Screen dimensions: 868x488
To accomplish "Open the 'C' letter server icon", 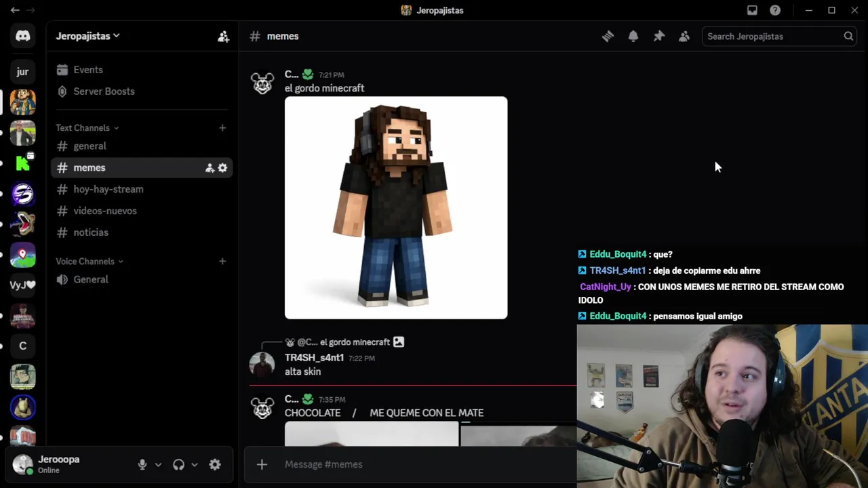I will (22, 346).
